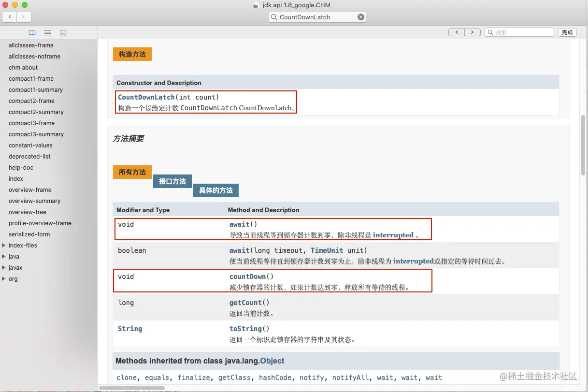Image resolution: width=588 pixels, height=392 pixels.
Task: Select serialized-form in sidebar
Action: [x=29, y=234]
